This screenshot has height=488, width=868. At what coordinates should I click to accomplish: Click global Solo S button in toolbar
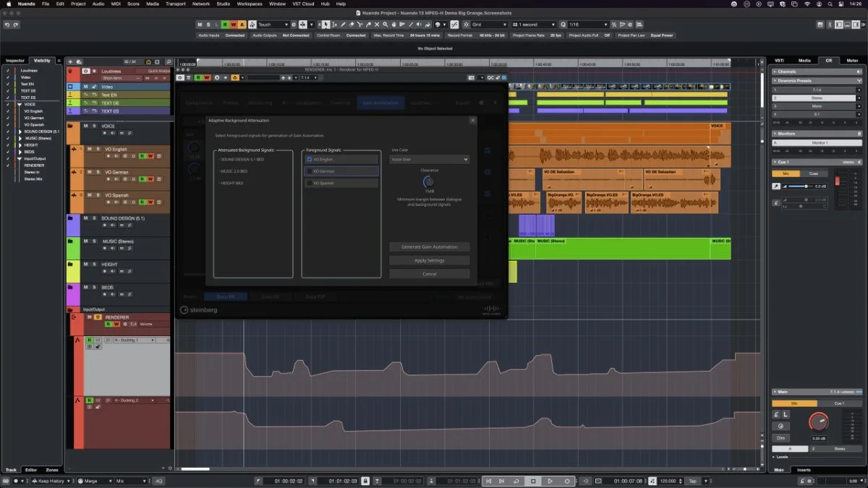pos(209,25)
